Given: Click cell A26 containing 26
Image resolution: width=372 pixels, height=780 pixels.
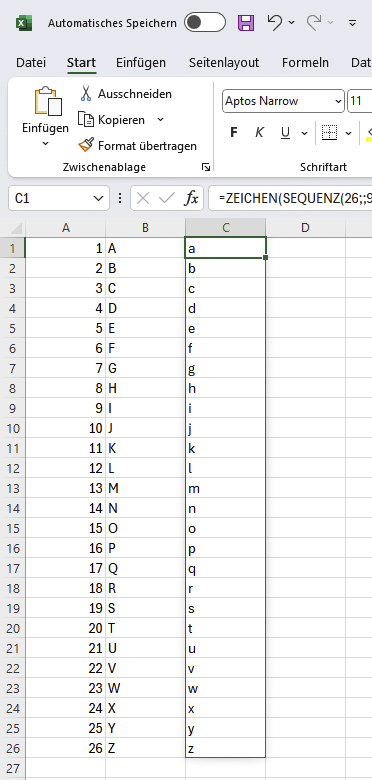Looking at the screenshot, I should 65,748.
